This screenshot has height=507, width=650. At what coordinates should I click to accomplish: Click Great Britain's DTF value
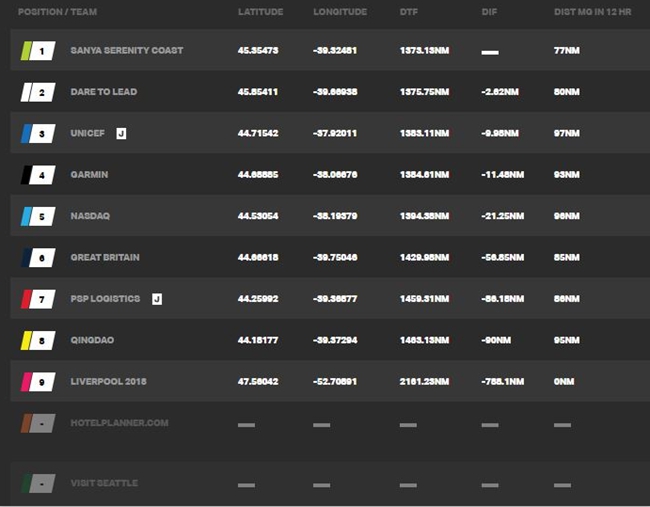coord(424,258)
